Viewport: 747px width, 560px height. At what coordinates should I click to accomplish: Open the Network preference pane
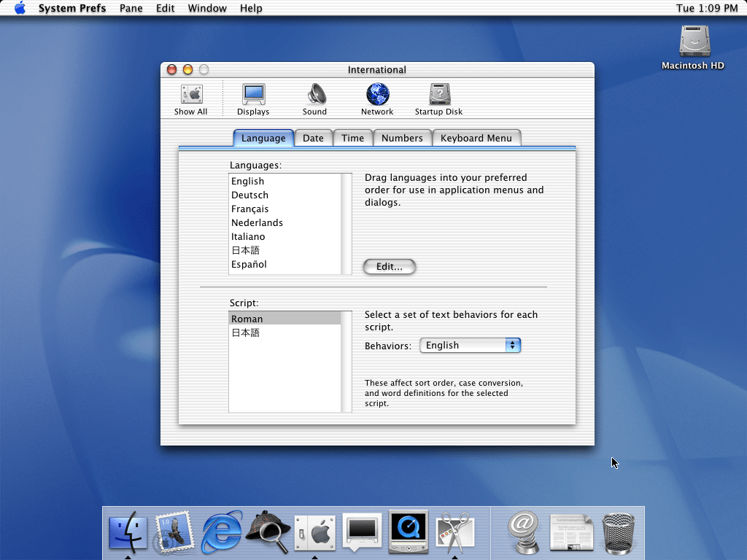pos(377,98)
